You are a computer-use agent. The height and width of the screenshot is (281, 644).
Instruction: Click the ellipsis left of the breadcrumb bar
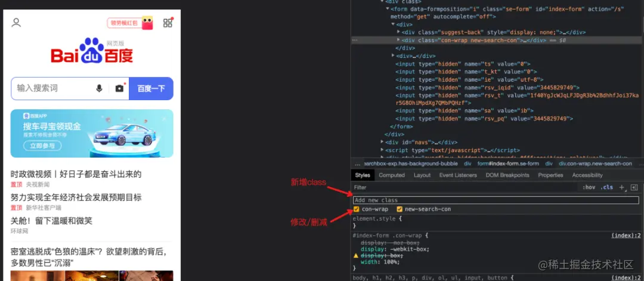(x=357, y=163)
